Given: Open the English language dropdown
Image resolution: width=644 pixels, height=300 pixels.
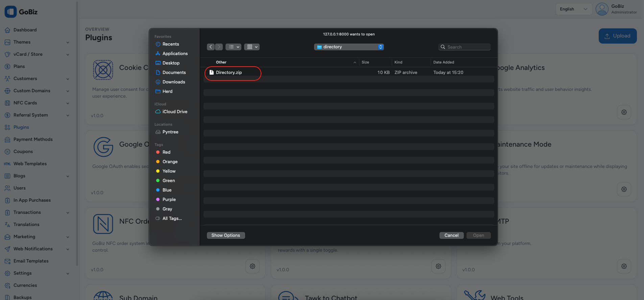Looking at the screenshot, I should click(x=574, y=9).
